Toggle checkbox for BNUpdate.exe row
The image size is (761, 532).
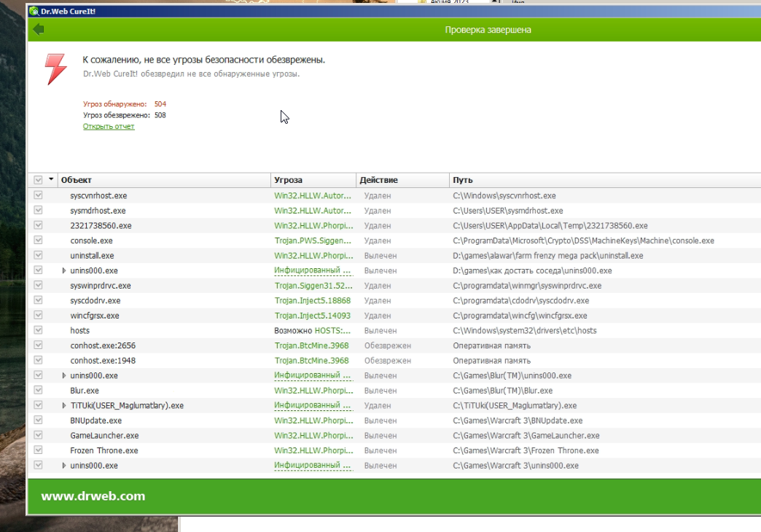click(38, 420)
